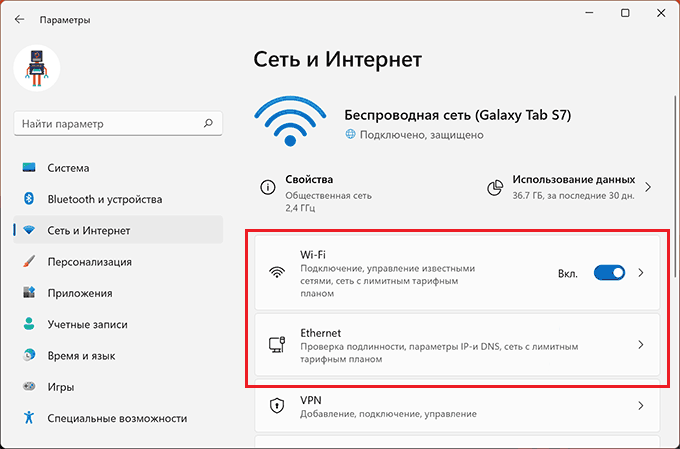
Task: Click "Общественная сеть" text under Свойства
Action: pyautogui.click(x=328, y=196)
